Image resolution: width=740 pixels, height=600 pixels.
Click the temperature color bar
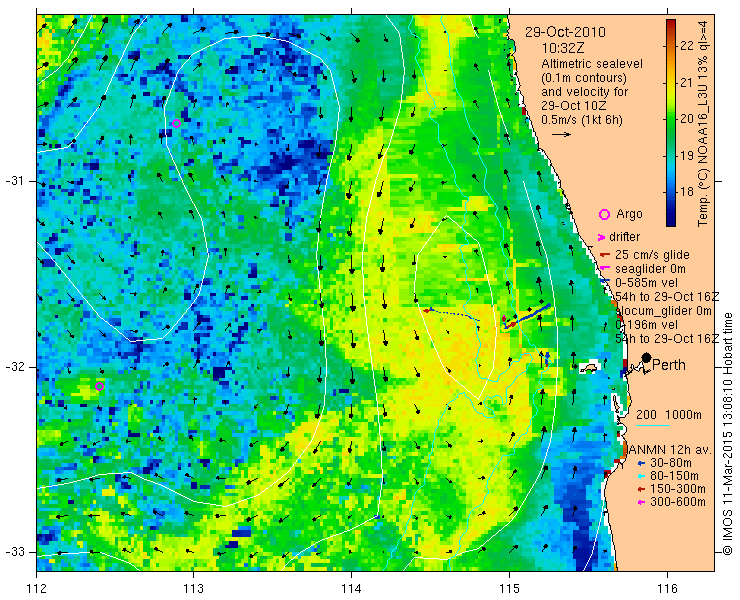(x=671, y=123)
